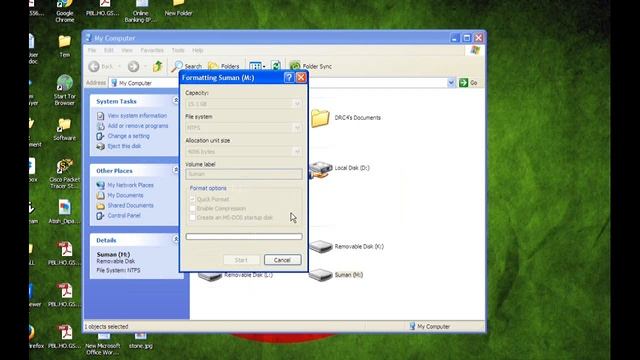640x360 pixels.
Task: Open My Documents in Other Places
Action: pos(125,196)
